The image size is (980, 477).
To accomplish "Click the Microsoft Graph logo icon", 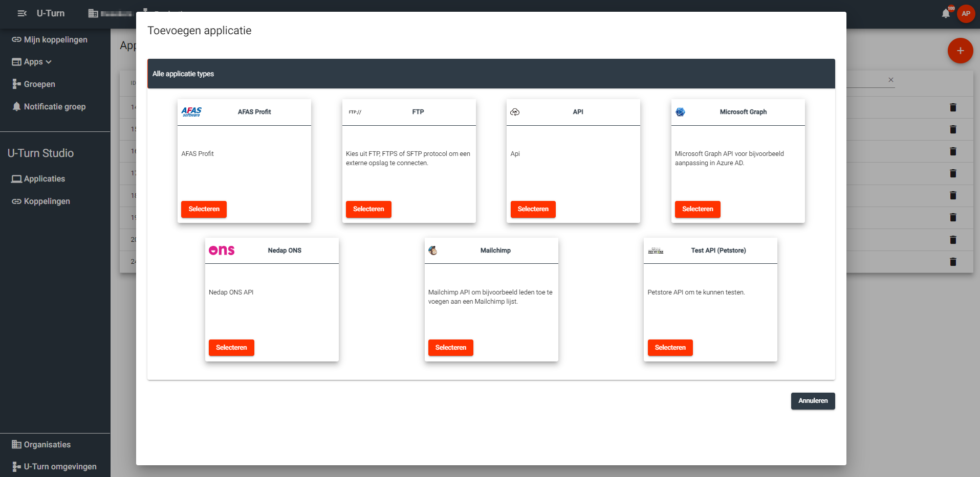I will coord(680,112).
